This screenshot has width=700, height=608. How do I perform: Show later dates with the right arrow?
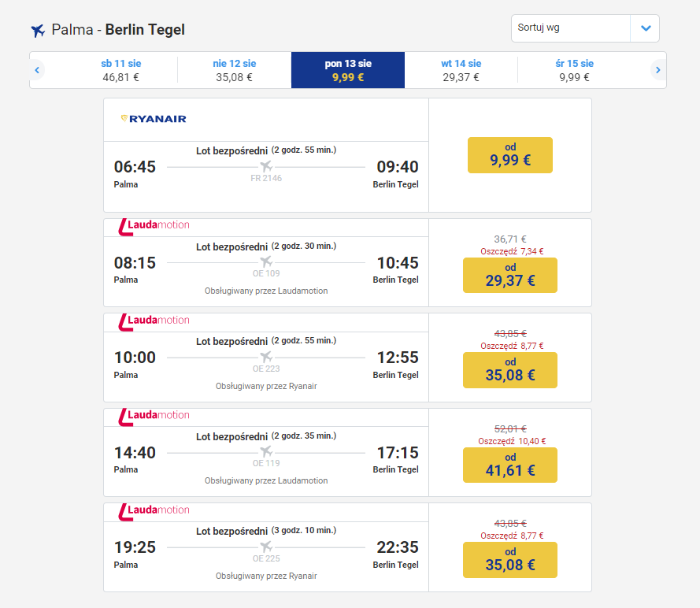pos(658,70)
